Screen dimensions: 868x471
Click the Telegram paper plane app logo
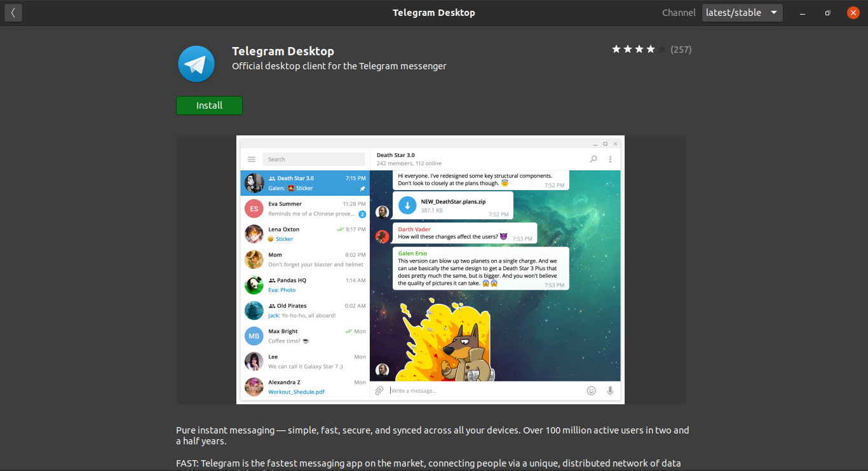tap(196, 64)
